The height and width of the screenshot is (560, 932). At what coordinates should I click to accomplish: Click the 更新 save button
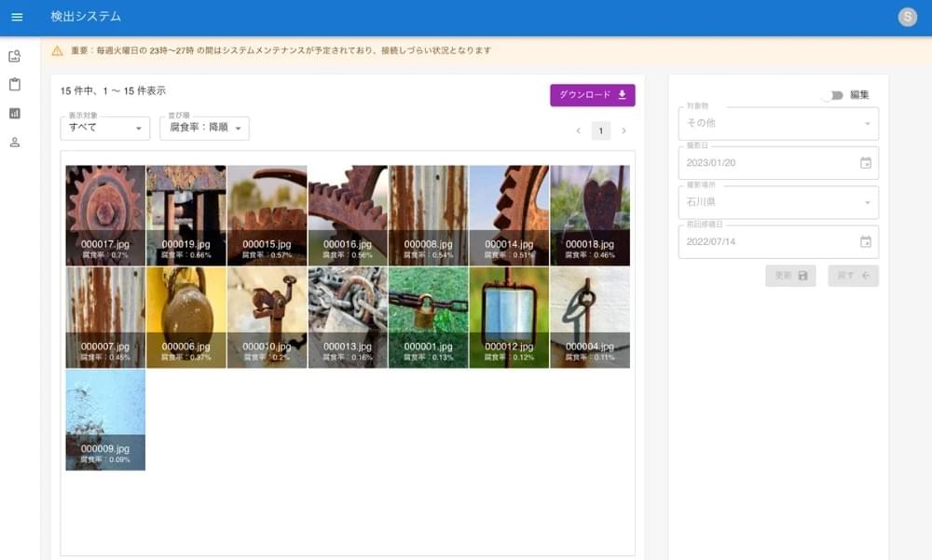pos(789,276)
